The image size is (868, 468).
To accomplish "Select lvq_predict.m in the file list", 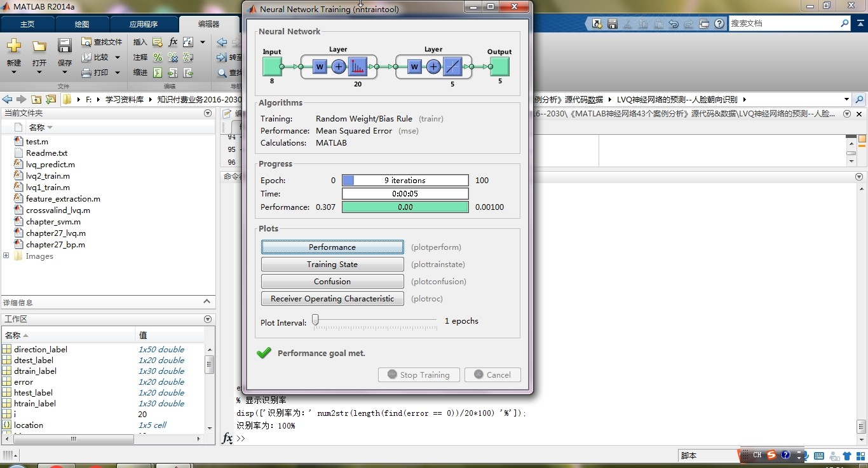I will pyautogui.click(x=50, y=164).
